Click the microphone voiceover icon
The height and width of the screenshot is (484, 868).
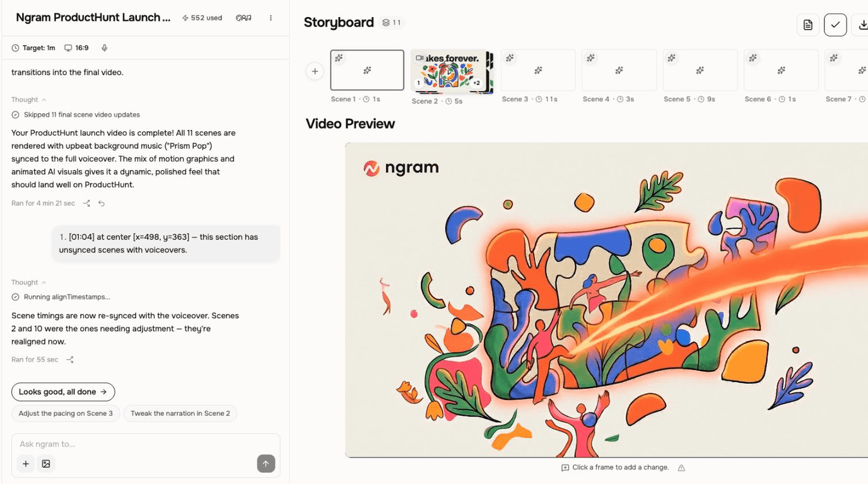tap(105, 48)
